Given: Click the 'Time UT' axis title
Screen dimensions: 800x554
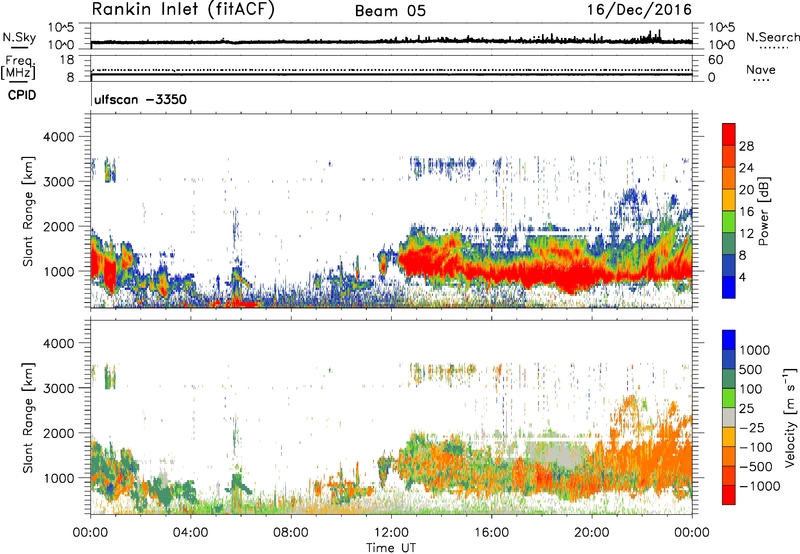Looking at the screenshot, I should [391, 548].
